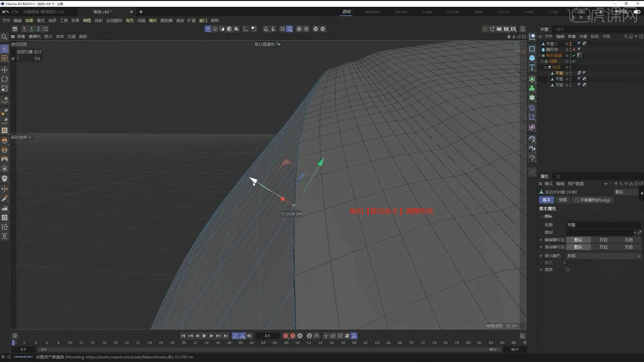Toggle the Enable Snap magnet icon
Image resolution: width=644 pixels, height=362 pixels.
click(x=266, y=29)
